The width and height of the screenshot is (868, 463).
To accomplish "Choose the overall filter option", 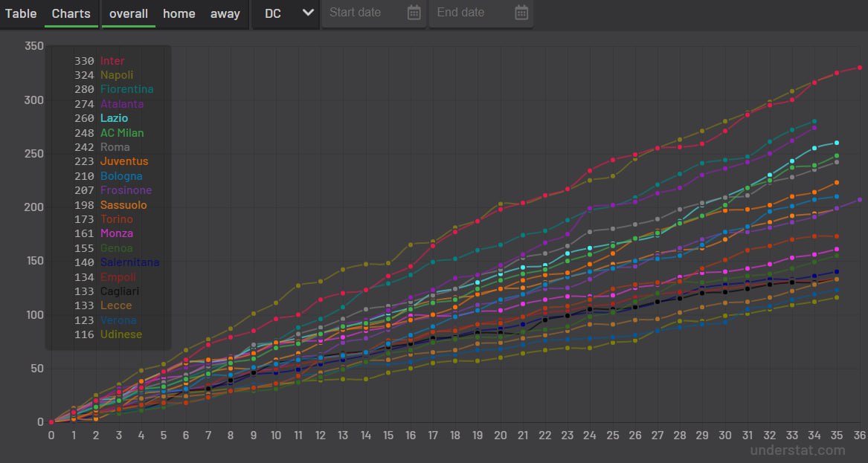I will (x=129, y=13).
